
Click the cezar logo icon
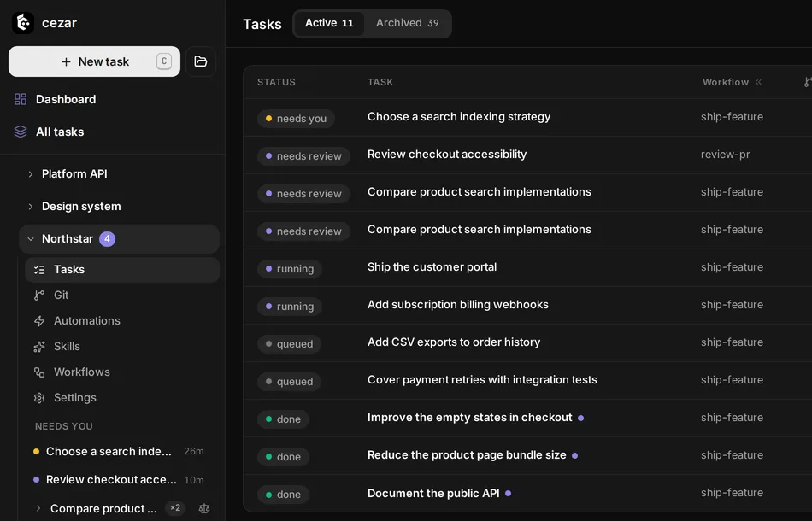tap(23, 23)
